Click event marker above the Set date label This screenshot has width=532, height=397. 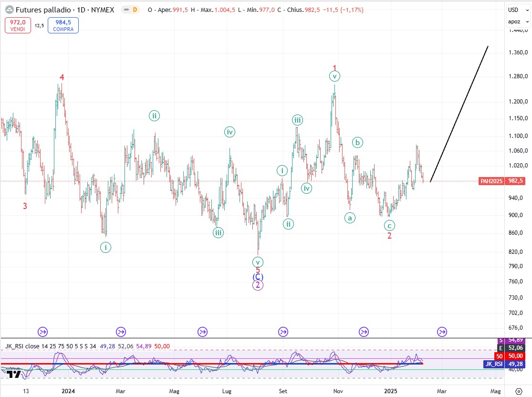pos(283,332)
